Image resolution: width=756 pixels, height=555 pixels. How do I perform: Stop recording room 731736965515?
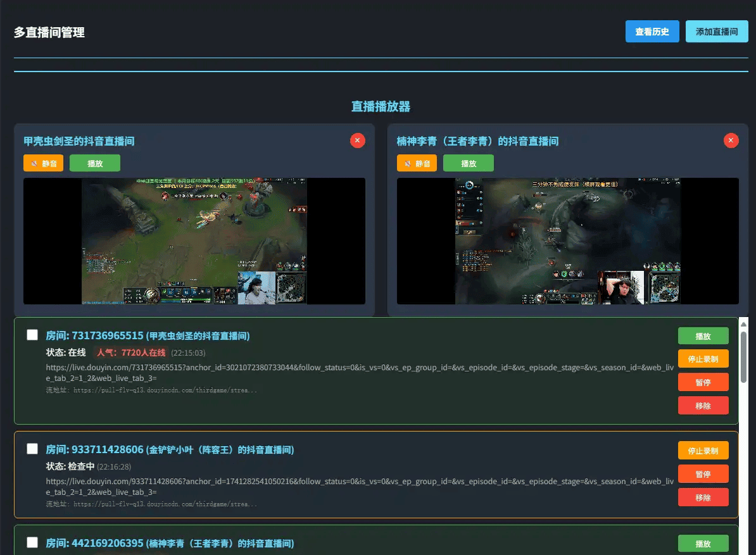(x=703, y=359)
